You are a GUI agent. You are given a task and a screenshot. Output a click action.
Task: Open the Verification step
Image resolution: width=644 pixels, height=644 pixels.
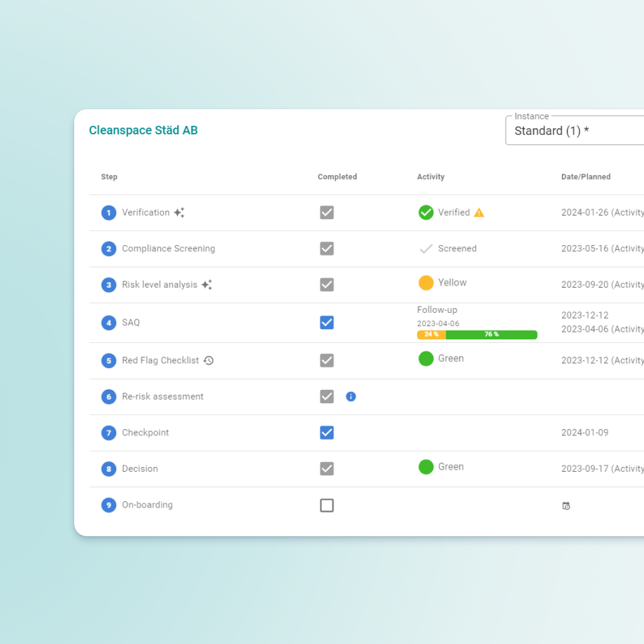tap(146, 212)
